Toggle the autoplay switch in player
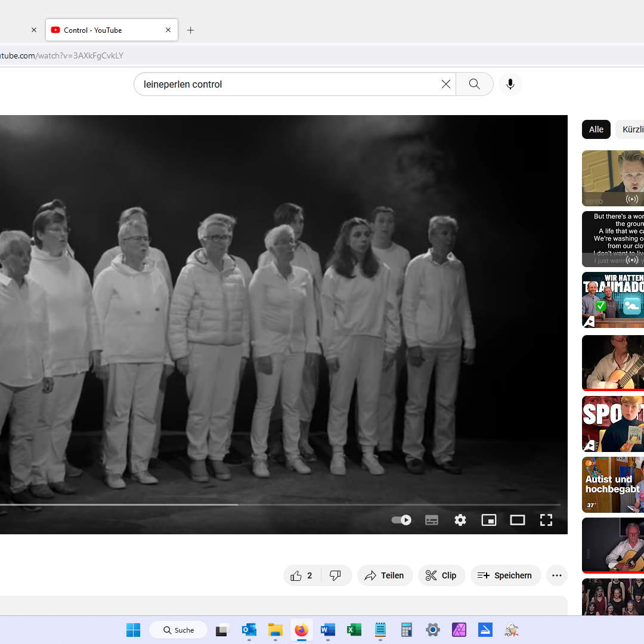 (x=401, y=520)
